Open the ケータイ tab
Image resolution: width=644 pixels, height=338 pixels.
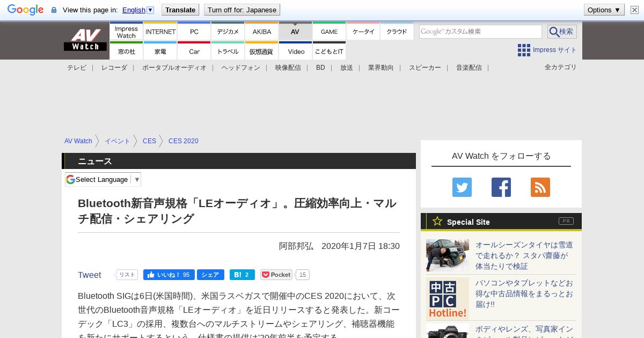pyautogui.click(x=363, y=31)
